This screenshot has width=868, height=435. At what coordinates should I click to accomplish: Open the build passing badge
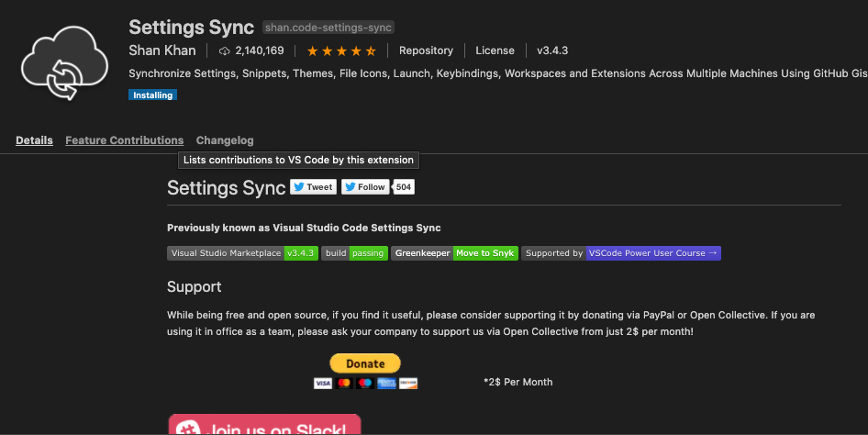(x=354, y=253)
